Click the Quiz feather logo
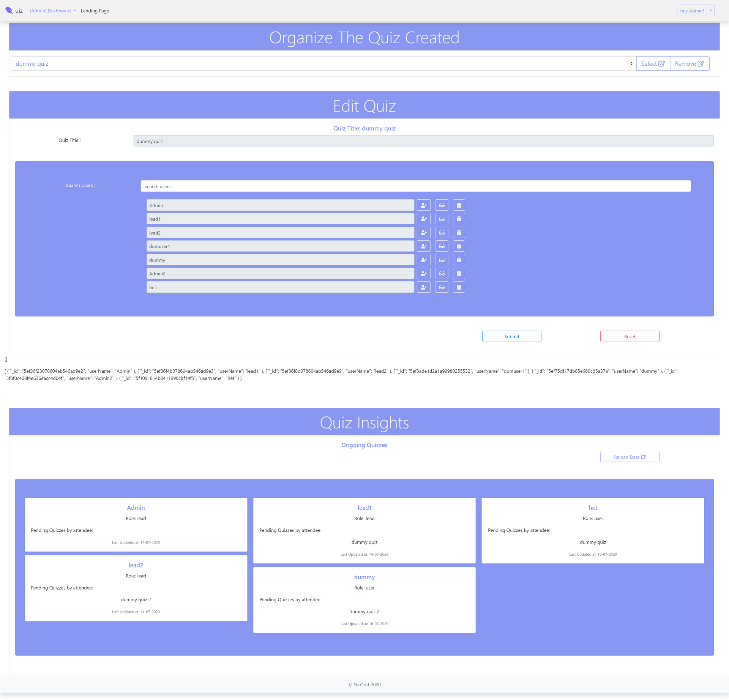The width and height of the screenshot is (729, 700). (9, 10)
